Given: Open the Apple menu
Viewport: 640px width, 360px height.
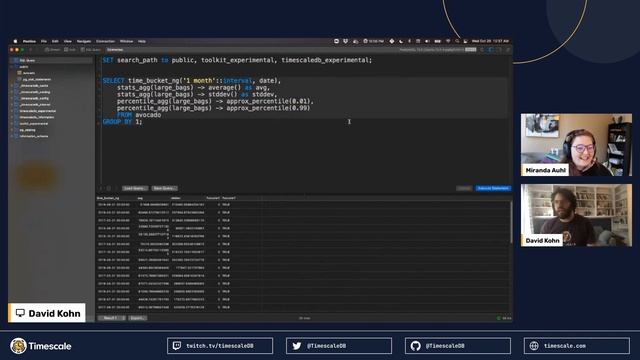Looking at the screenshot, I should click(x=16, y=41).
